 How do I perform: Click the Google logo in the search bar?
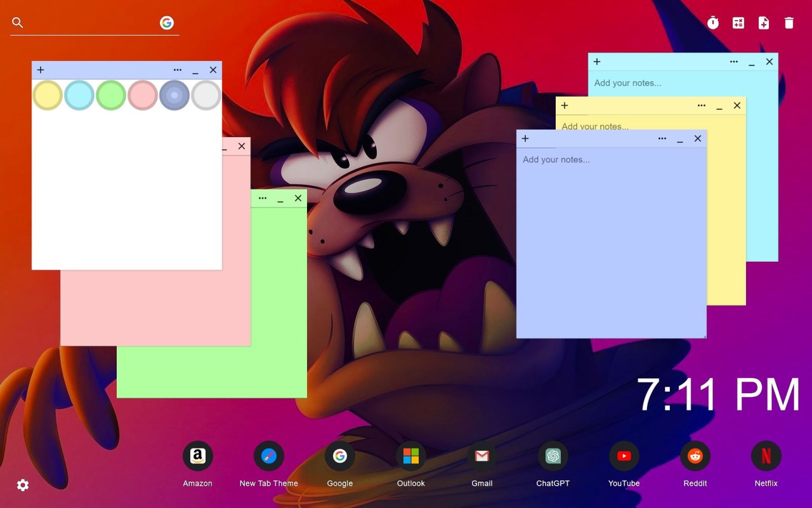point(167,23)
